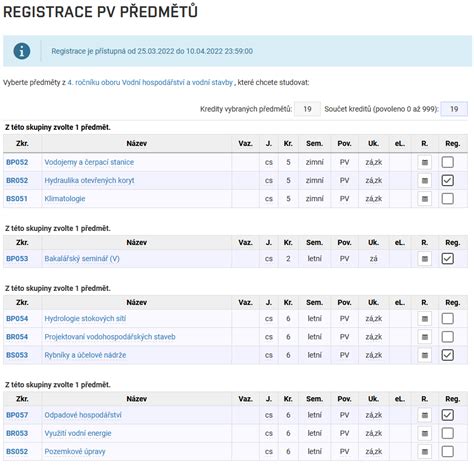Open the R. detail icon for Využití vodní energie

tap(424, 433)
